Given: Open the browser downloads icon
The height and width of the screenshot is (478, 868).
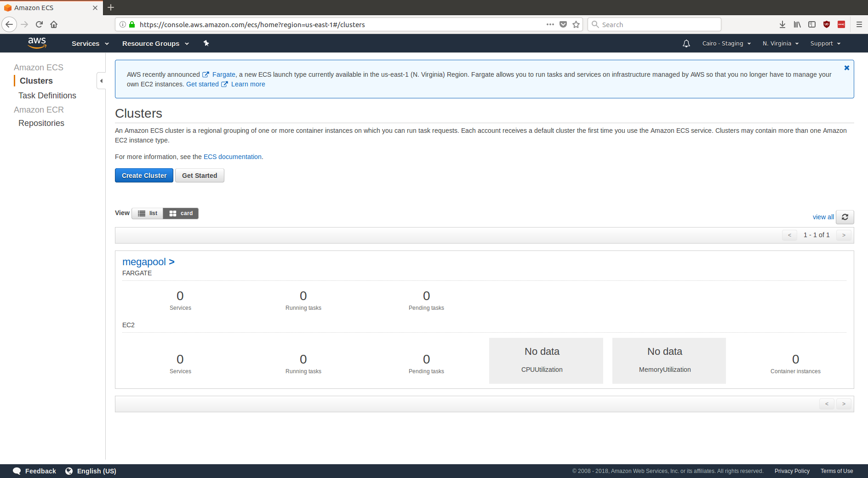Looking at the screenshot, I should [782, 24].
